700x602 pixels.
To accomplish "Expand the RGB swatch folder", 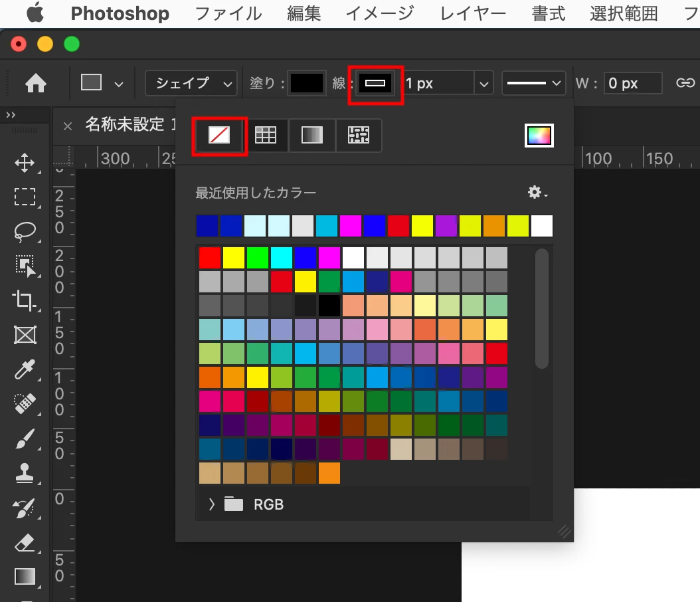I will [212, 504].
